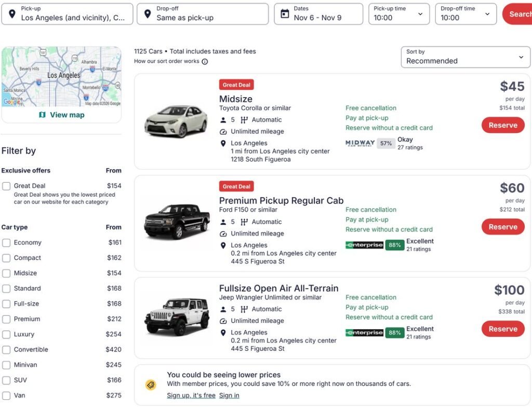Check the Midsize car type filter
Image resolution: width=532 pixels, height=407 pixels.
6,273
